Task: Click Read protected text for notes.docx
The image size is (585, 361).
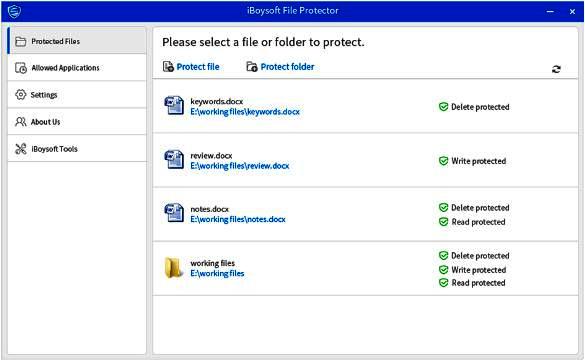Action: click(478, 222)
